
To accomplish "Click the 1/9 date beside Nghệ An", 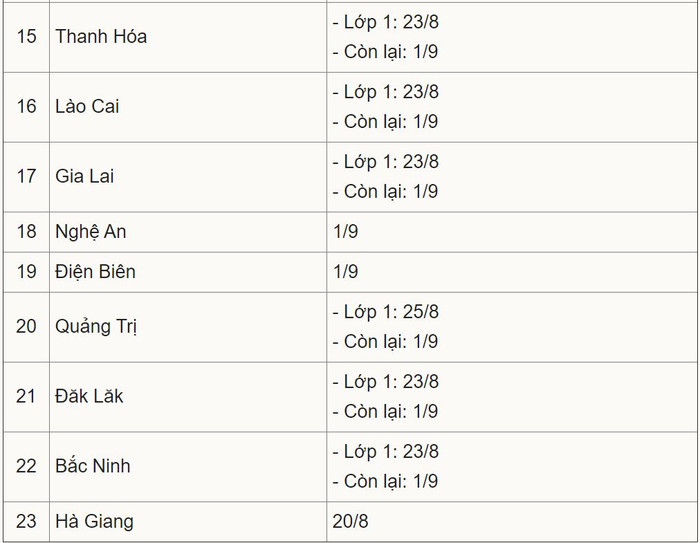I will click(346, 232).
